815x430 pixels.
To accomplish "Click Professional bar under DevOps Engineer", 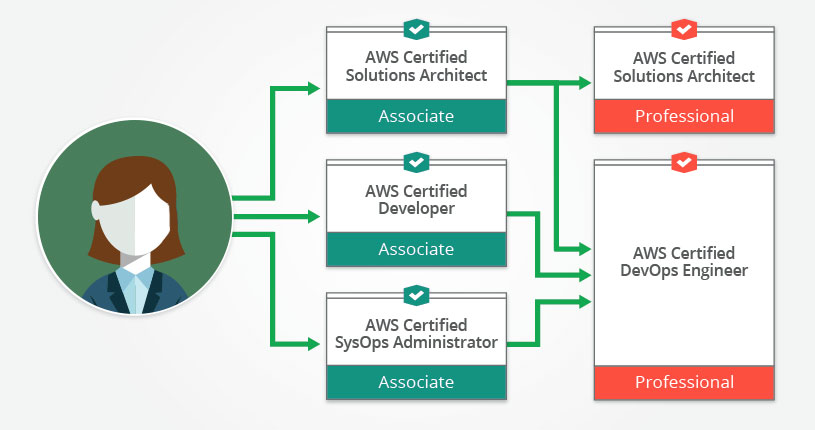I will tap(684, 382).
